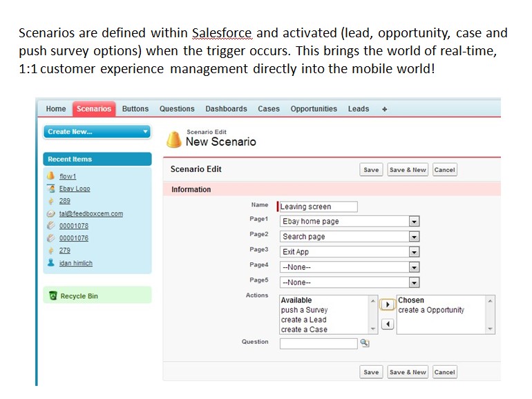Click the Name input field

click(x=318, y=206)
